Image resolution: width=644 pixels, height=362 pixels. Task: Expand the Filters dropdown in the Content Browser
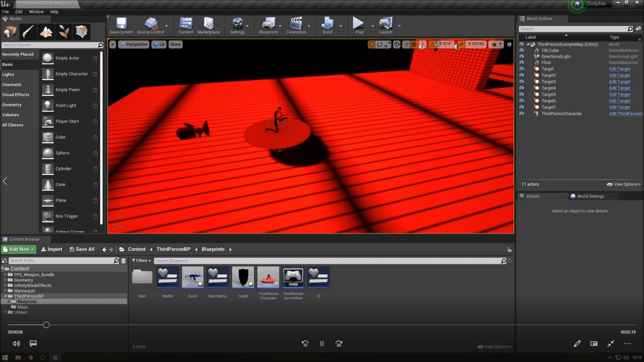pos(141,261)
